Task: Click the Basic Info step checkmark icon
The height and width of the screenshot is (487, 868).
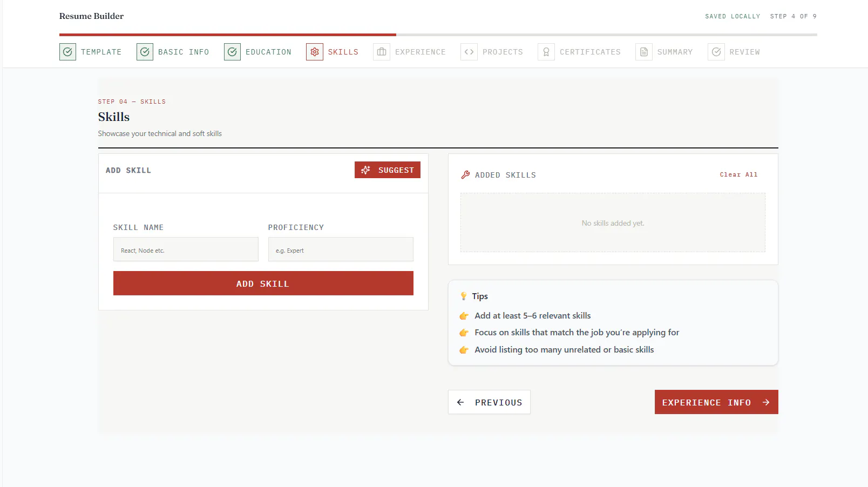Action: pos(145,52)
